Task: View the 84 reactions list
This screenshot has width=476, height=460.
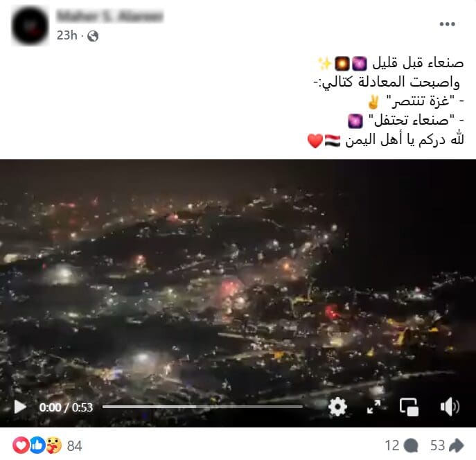Action: (x=74, y=445)
